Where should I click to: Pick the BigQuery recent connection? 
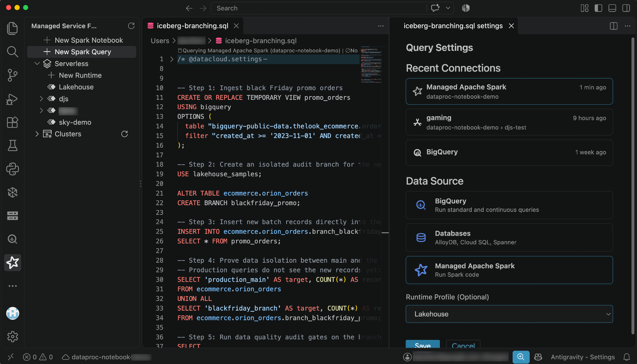tap(509, 153)
